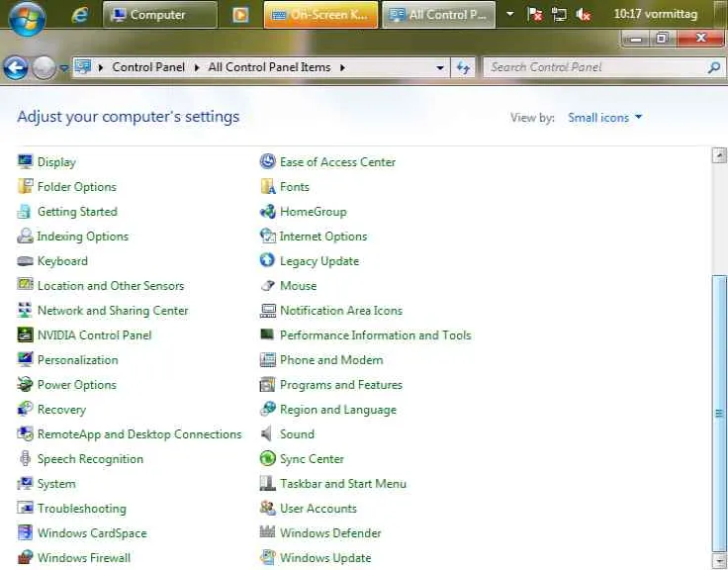The width and height of the screenshot is (728, 570).
Task: Click the scrollbar down arrow
Action: click(x=719, y=560)
